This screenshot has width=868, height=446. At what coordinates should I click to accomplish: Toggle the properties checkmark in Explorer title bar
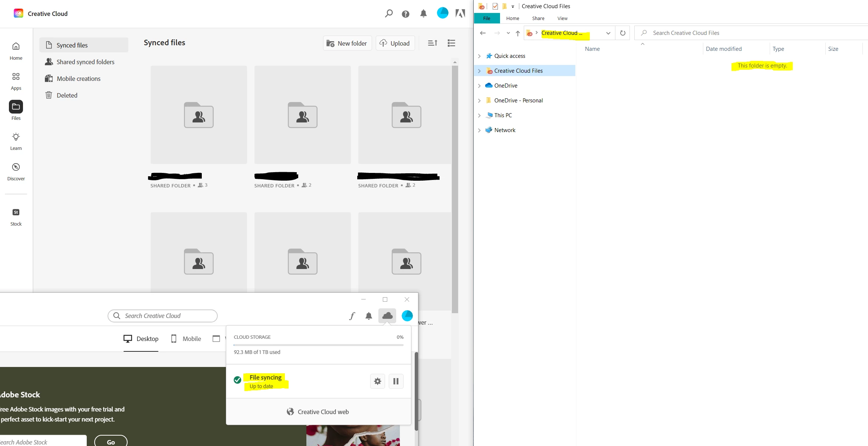click(x=495, y=6)
